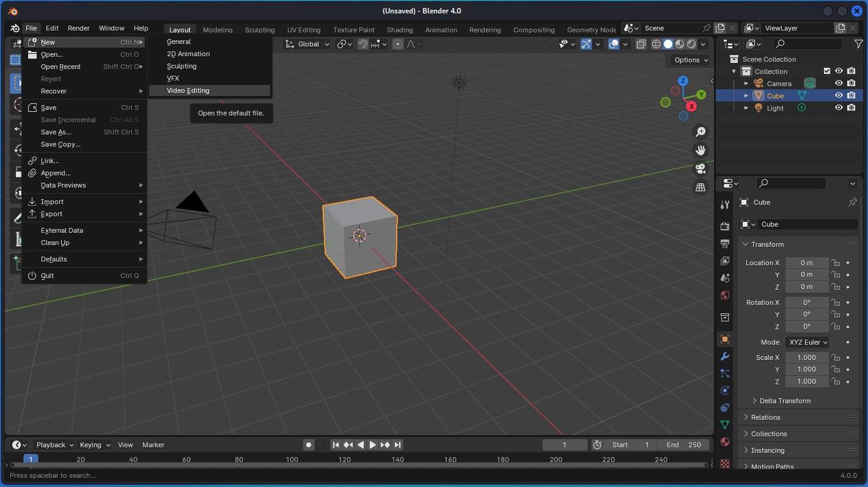
Task: Open the Physics properties tab icon
Action: click(725, 390)
